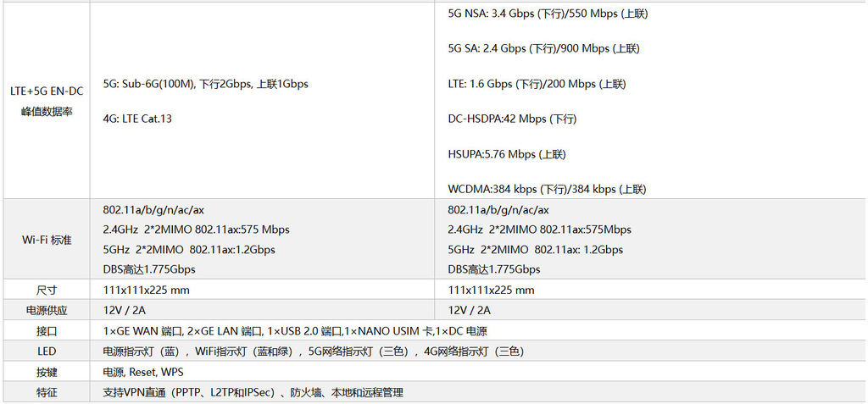Select the "4G: LTE Cat.13" text
The height and width of the screenshot is (404, 868).
tap(137, 119)
